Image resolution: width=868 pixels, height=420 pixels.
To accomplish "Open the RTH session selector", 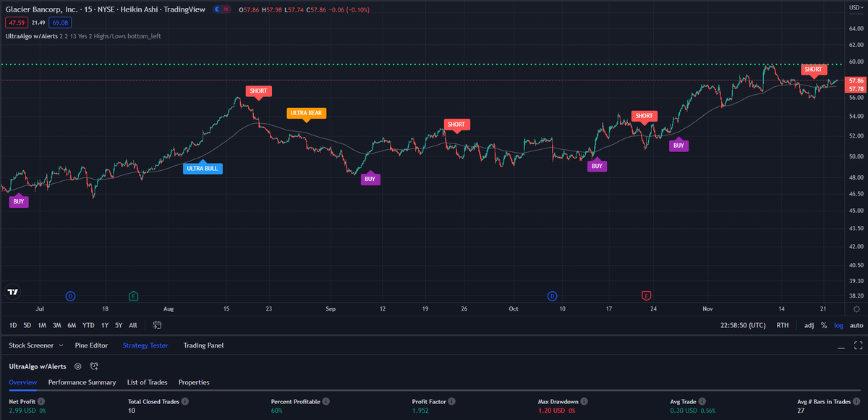I will click(783, 326).
